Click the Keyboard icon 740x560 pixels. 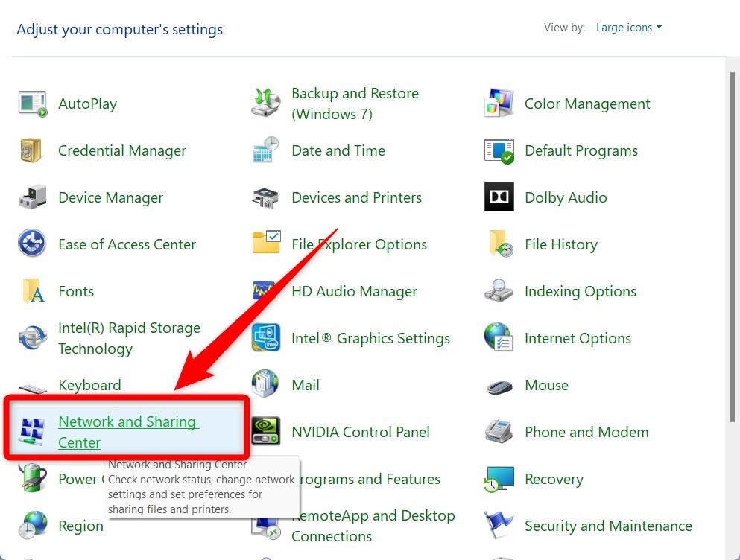33,389
